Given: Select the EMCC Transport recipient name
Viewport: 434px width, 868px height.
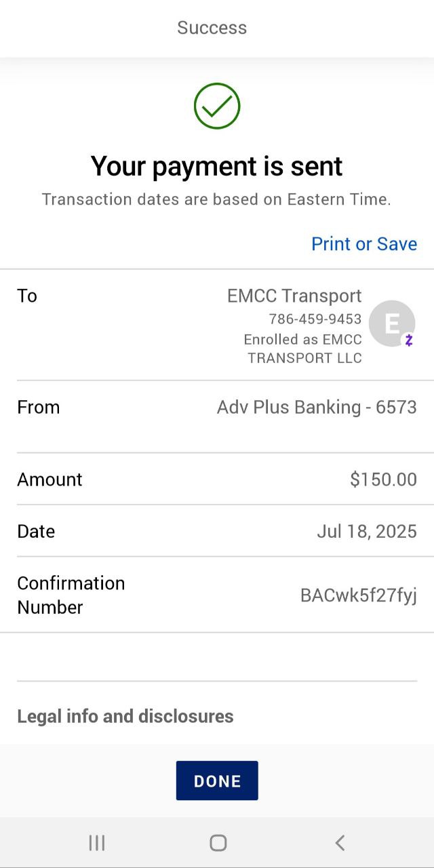Looking at the screenshot, I should pos(294,296).
